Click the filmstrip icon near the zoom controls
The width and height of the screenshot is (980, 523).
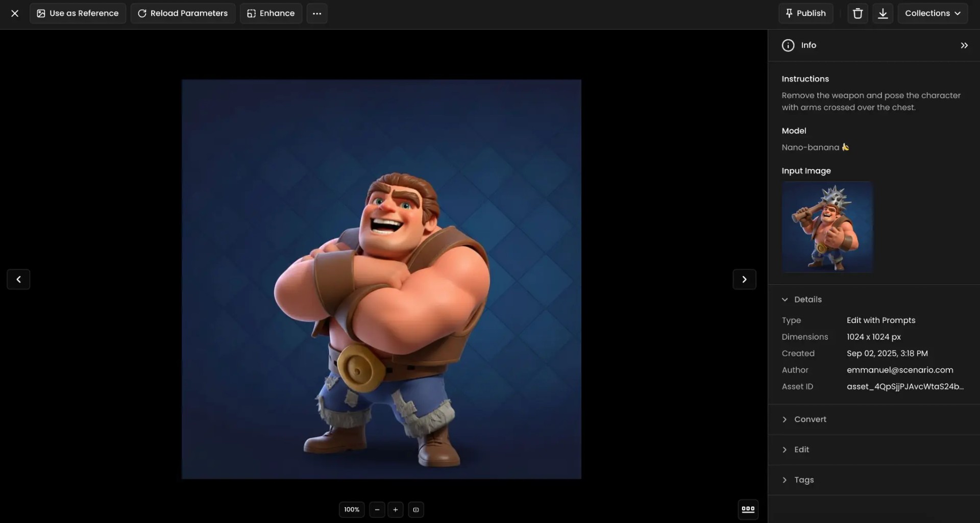(x=748, y=509)
